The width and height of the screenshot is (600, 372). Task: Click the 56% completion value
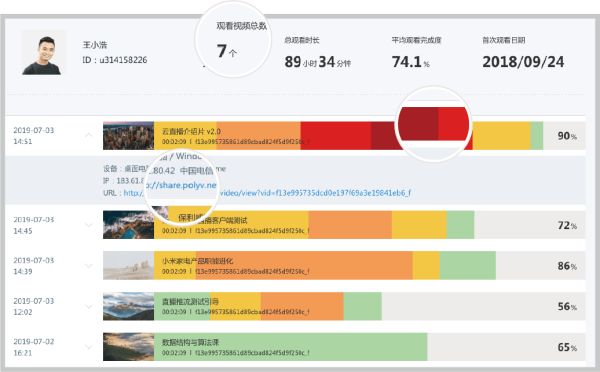pyautogui.click(x=567, y=306)
